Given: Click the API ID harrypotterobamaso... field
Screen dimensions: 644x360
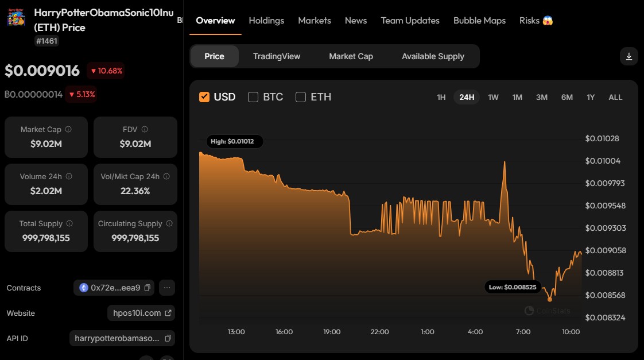Looking at the screenshot, I should pos(122,338).
